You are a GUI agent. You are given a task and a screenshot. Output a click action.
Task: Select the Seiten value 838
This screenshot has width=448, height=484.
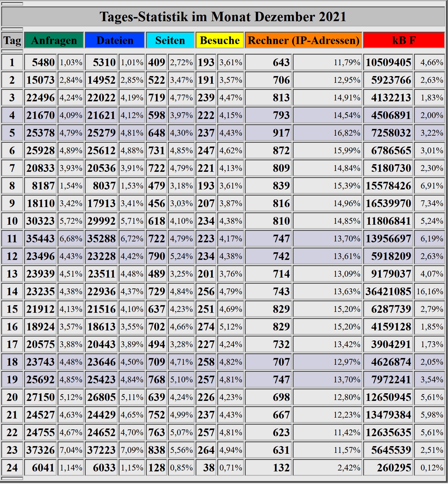157,450
